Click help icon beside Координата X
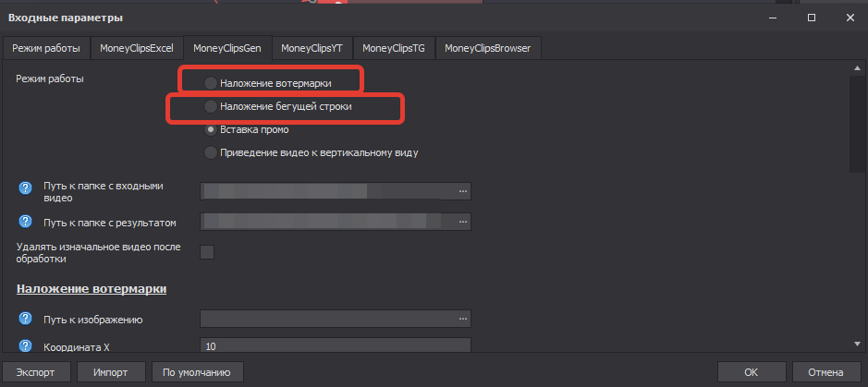 coord(26,347)
